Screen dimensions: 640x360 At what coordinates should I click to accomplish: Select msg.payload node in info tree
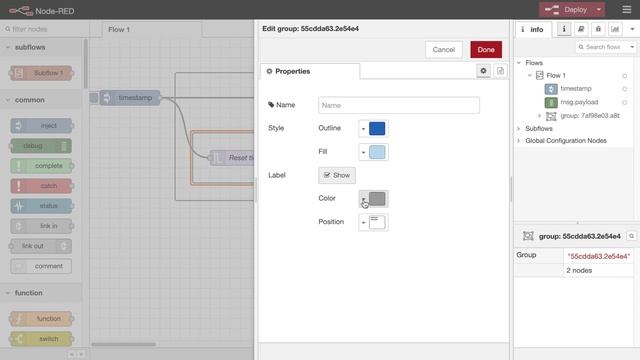point(579,102)
